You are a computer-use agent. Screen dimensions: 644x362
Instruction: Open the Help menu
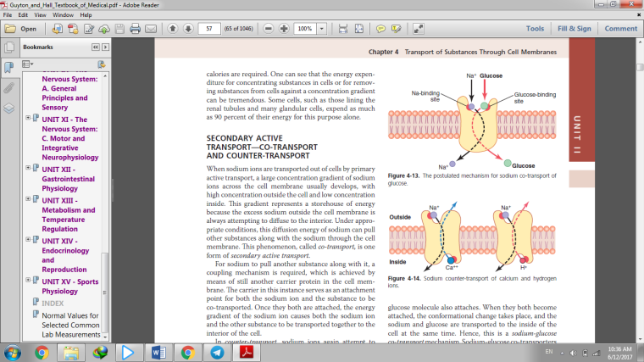coord(86,15)
